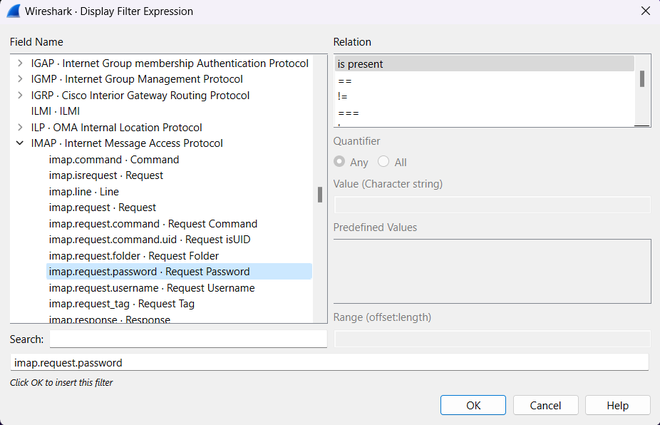
Task: Choose the 'is present' relation
Action: click(x=484, y=64)
